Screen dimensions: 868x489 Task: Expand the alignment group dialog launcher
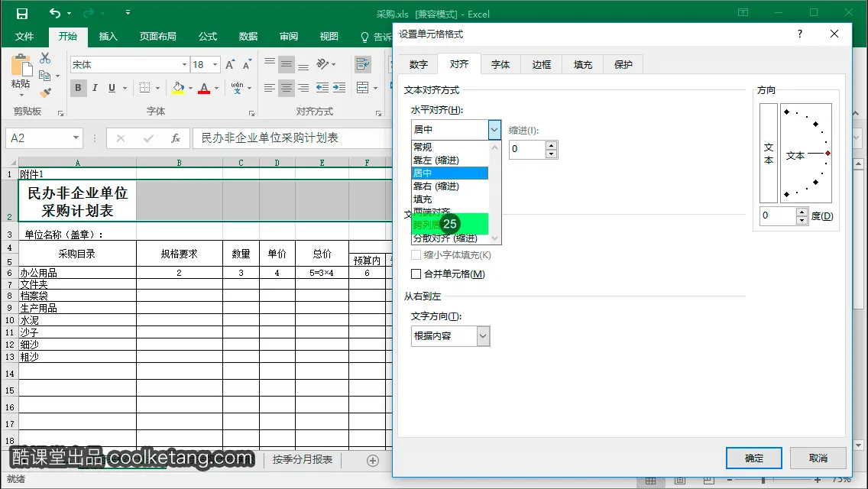pyautogui.click(x=379, y=113)
